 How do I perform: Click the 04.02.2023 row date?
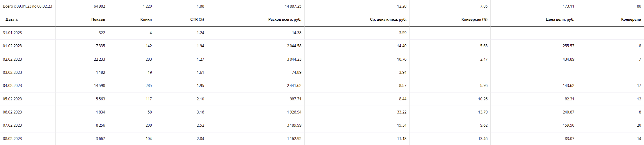click(x=12, y=86)
